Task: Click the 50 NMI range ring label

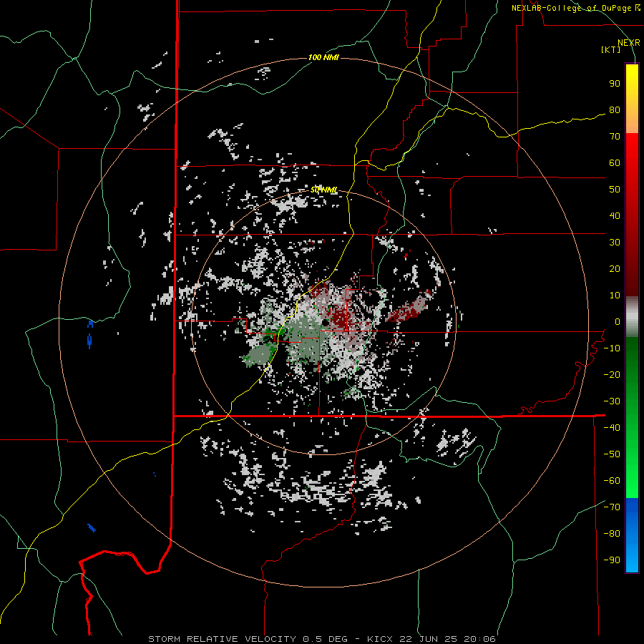Action: (x=323, y=190)
